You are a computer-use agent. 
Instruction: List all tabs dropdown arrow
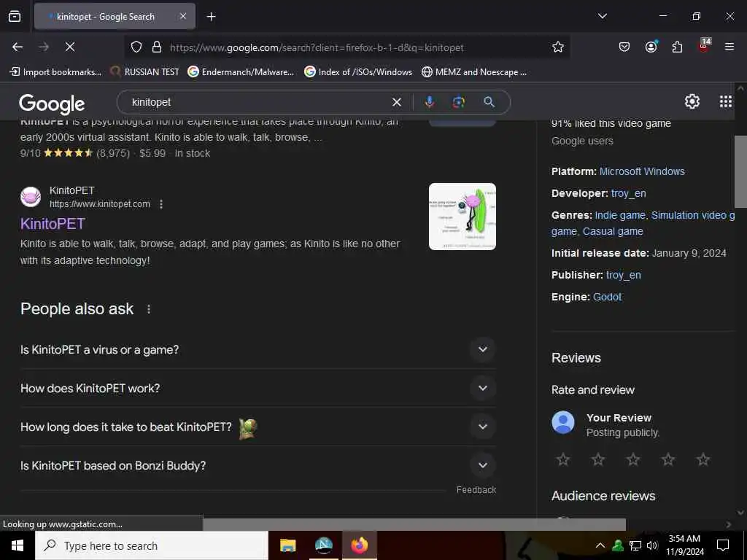603,16
